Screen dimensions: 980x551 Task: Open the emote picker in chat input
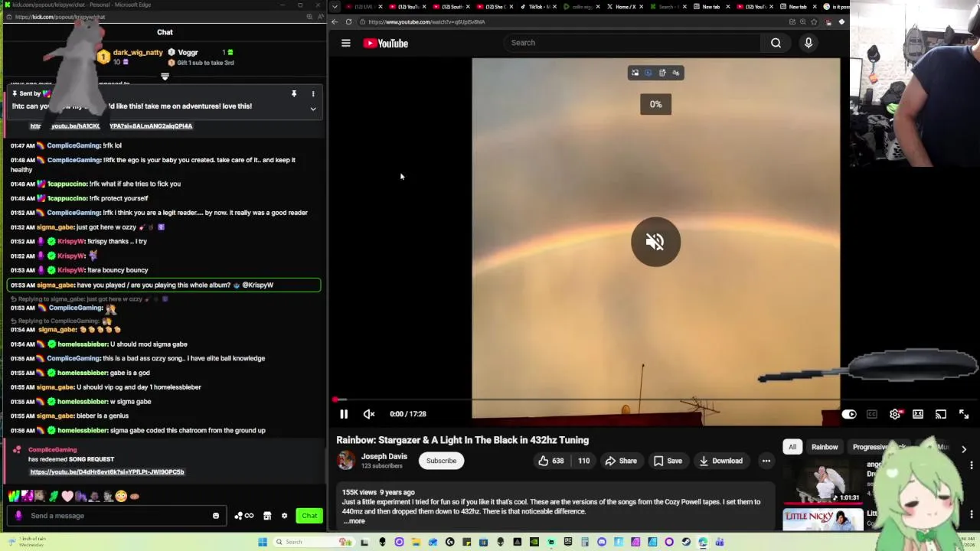pyautogui.click(x=216, y=516)
